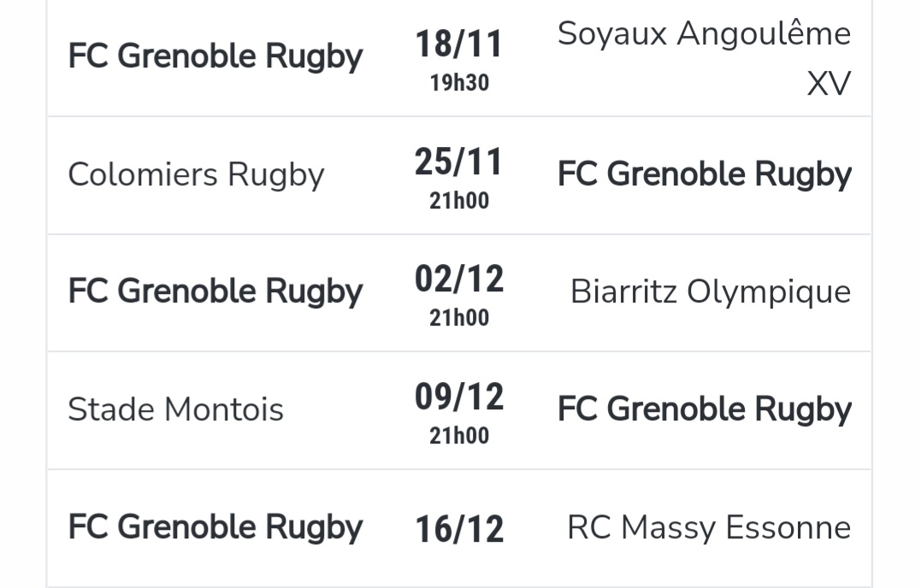This screenshot has width=921, height=588.
Task: Open the 25/11 21h00 match date
Action: coord(458,178)
